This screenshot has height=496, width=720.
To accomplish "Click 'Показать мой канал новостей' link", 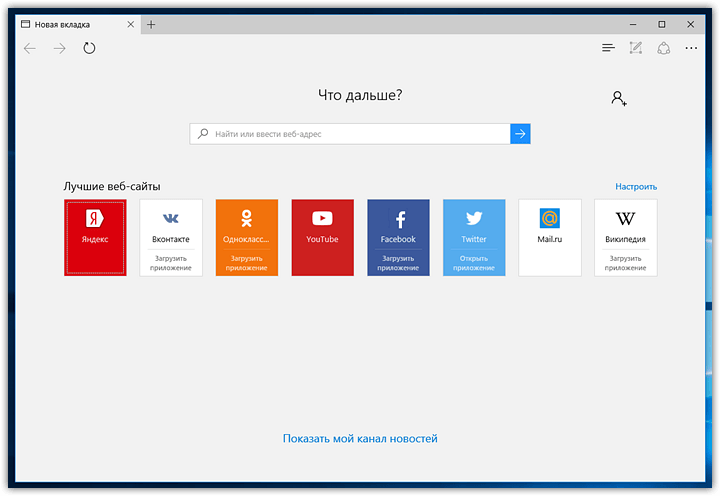I will pos(360,439).
